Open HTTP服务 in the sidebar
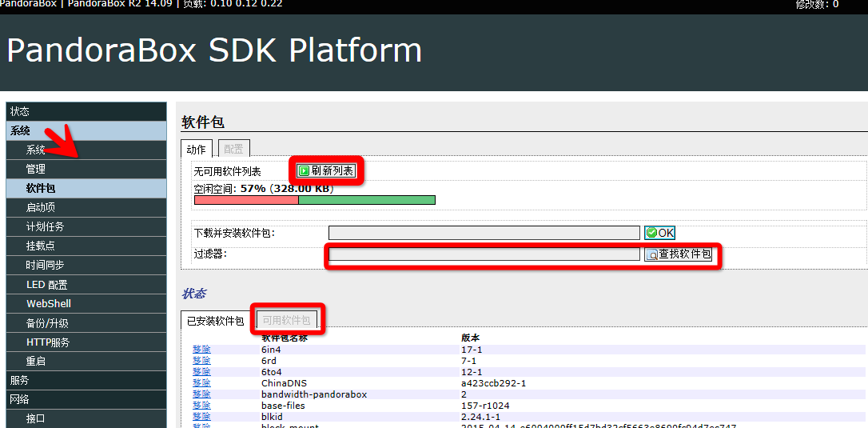 (x=86, y=342)
